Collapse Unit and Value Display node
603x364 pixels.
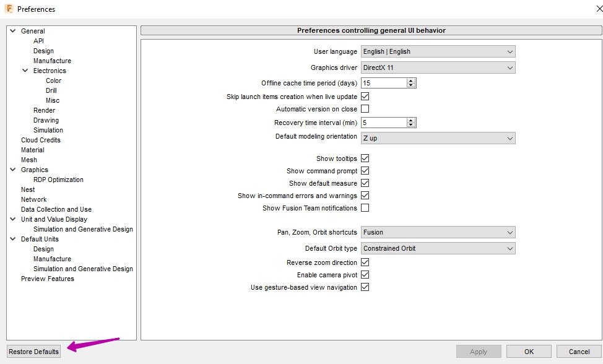click(12, 219)
